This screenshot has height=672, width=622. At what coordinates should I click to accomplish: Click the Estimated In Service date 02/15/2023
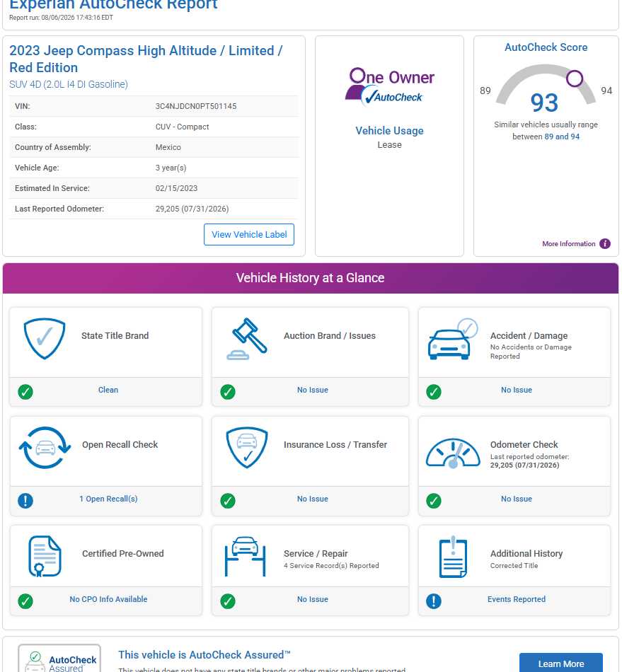176,188
